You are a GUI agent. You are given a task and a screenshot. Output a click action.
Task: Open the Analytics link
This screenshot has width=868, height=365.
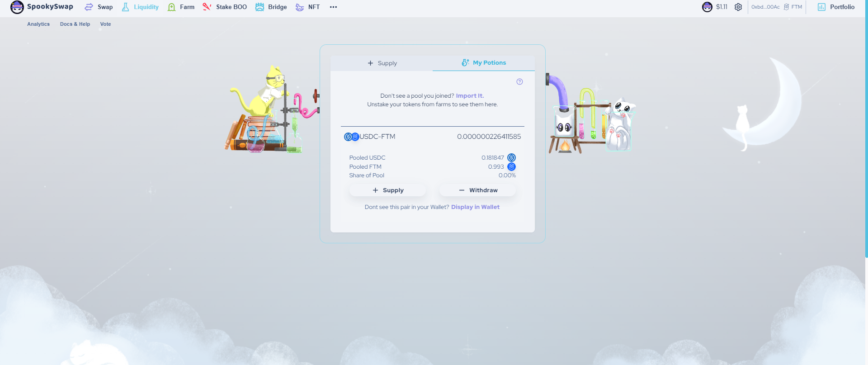click(38, 24)
